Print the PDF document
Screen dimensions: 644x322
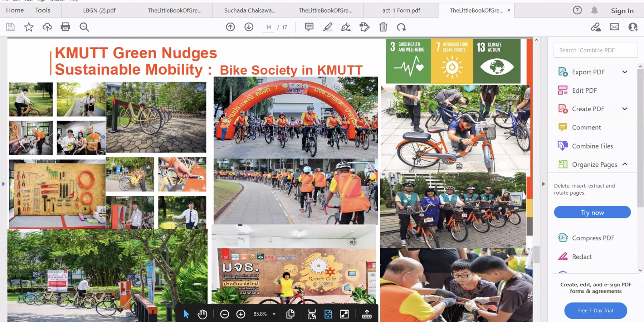tap(65, 27)
